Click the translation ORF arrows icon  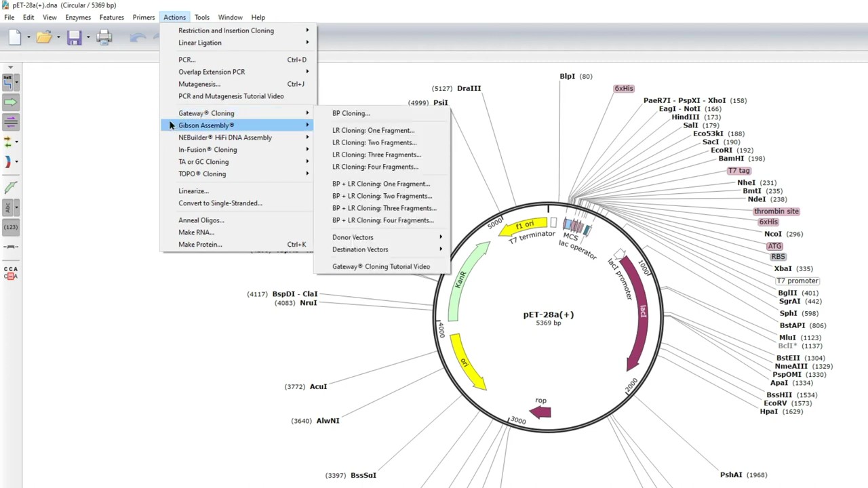click(7, 142)
